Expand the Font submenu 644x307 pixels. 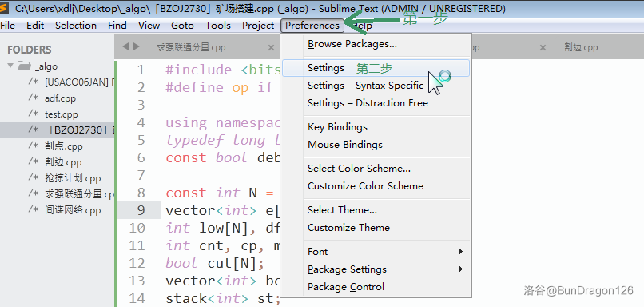point(376,252)
